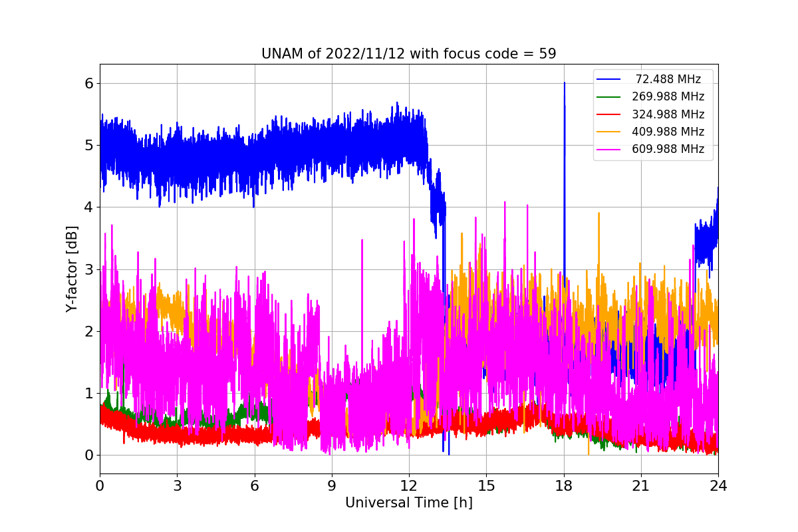Click y-axis tick label 4
798x532 pixels.
88,207
